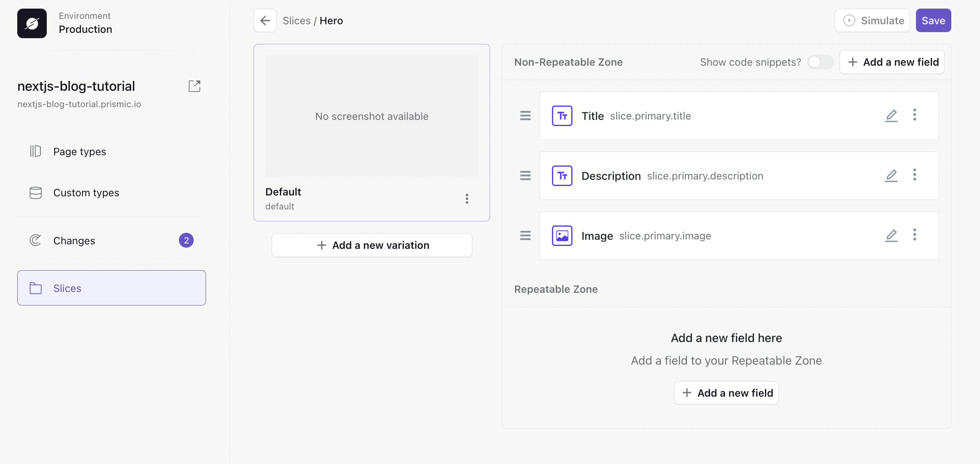Click Add a new variation button
This screenshot has width=980, height=464.
pyautogui.click(x=372, y=245)
